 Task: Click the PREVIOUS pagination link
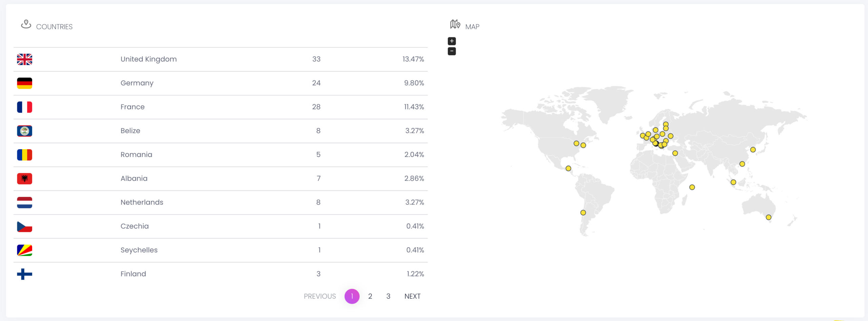tap(319, 296)
